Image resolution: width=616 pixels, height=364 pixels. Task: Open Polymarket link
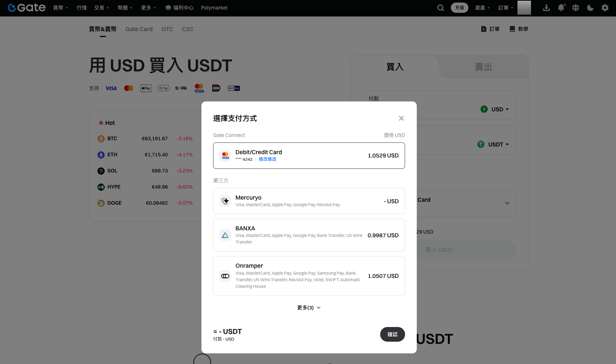214,8
